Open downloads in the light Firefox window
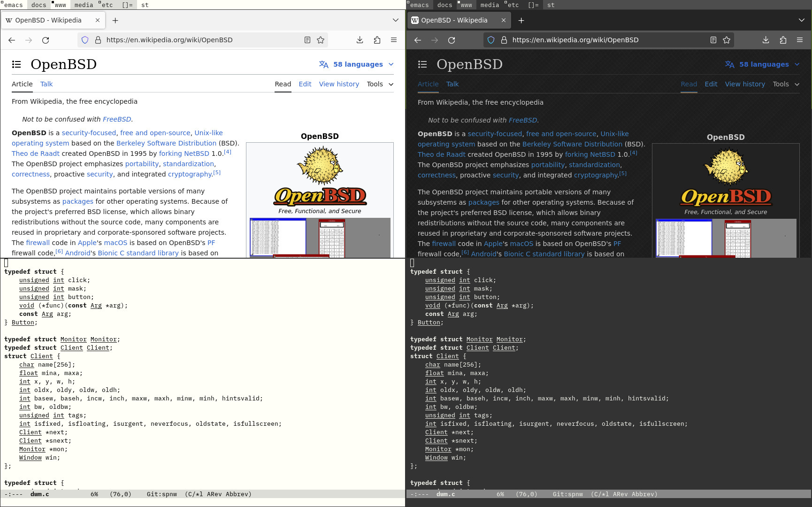Viewport: 812px width, 507px height. 360,40
